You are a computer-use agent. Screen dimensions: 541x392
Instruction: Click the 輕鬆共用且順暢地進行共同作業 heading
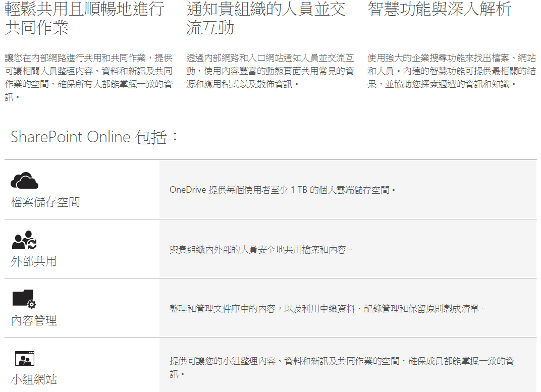click(x=84, y=18)
